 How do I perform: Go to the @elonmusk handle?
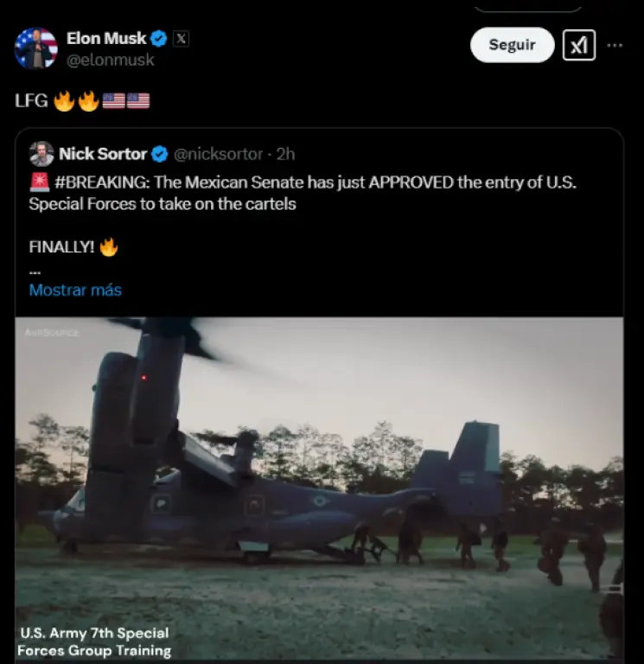(x=111, y=60)
